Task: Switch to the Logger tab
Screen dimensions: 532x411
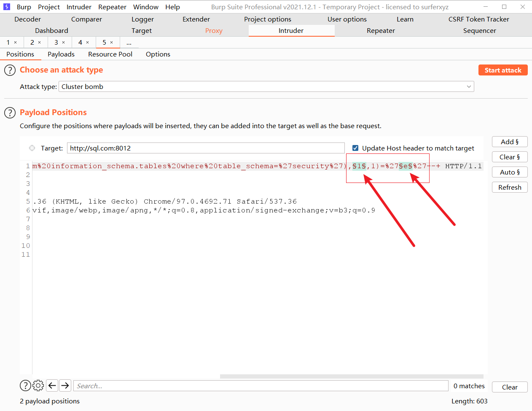Action: pyautogui.click(x=142, y=19)
